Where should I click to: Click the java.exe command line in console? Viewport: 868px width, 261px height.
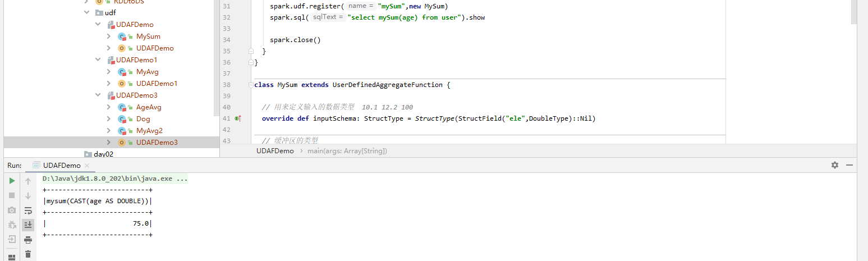click(x=115, y=179)
